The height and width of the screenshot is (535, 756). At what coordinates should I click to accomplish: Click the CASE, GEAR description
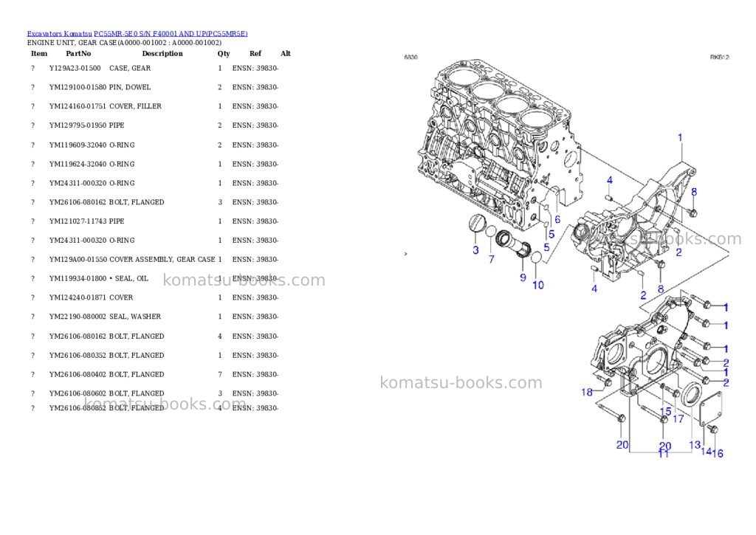130,69
